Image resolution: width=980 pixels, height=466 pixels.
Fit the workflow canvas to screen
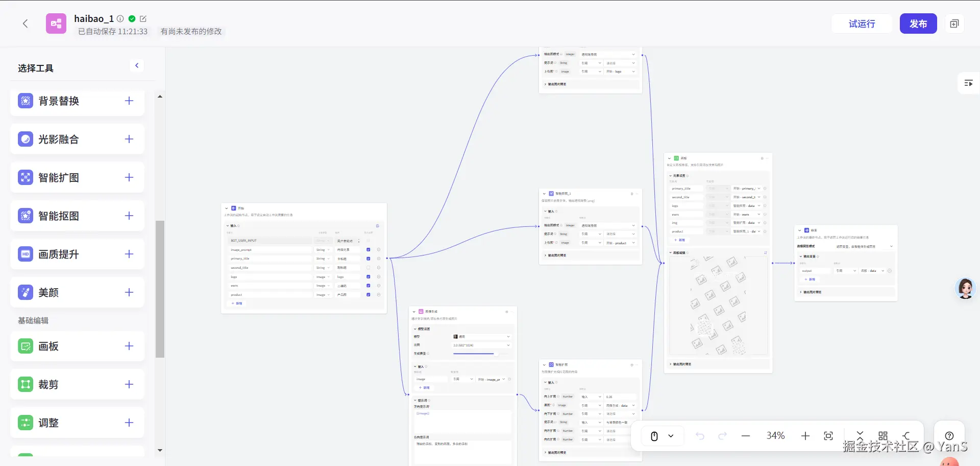tap(828, 436)
